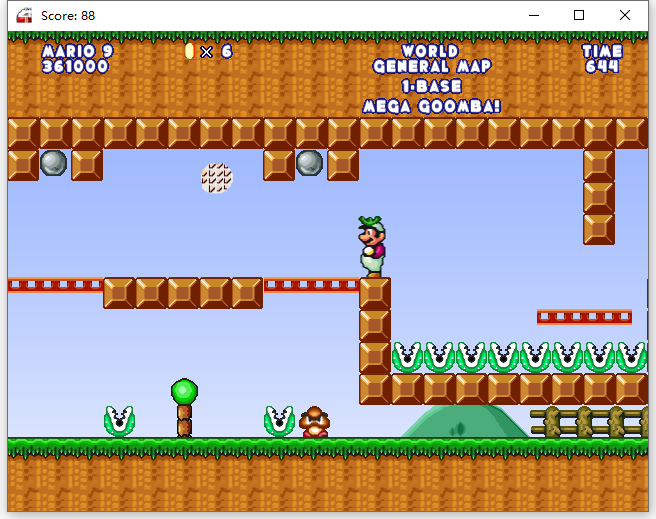656x519 pixels.
Task: Click the wooden fence at bottom right
Action: click(x=589, y=422)
